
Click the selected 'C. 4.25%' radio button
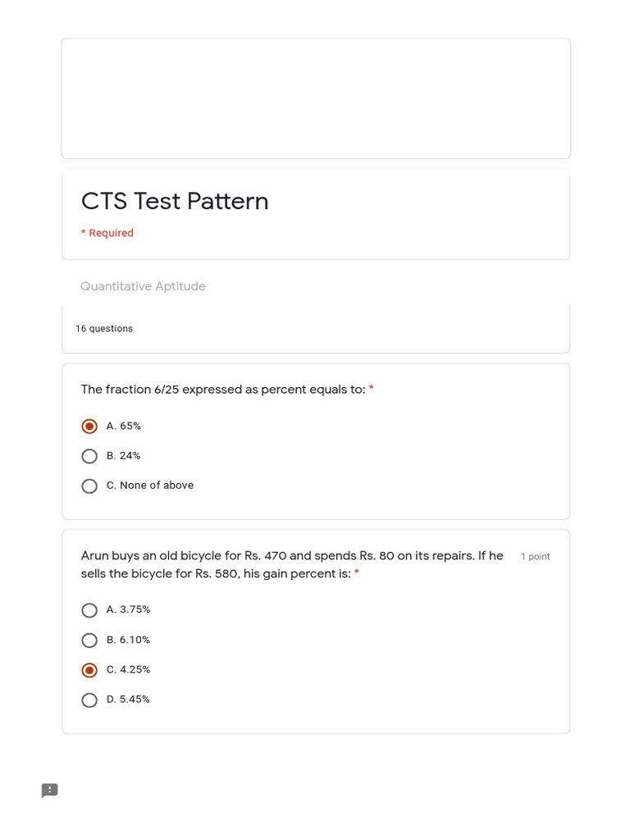click(89, 670)
